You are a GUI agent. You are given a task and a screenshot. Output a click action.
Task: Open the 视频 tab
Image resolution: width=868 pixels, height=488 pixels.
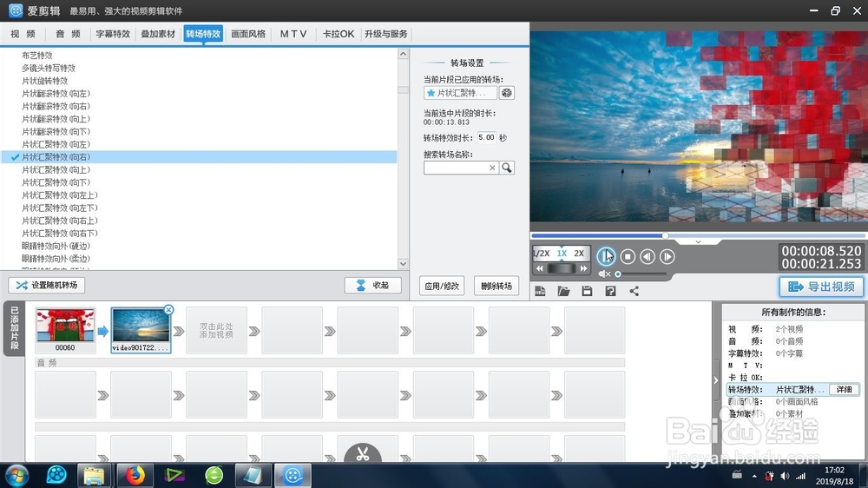[x=23, y=34]
